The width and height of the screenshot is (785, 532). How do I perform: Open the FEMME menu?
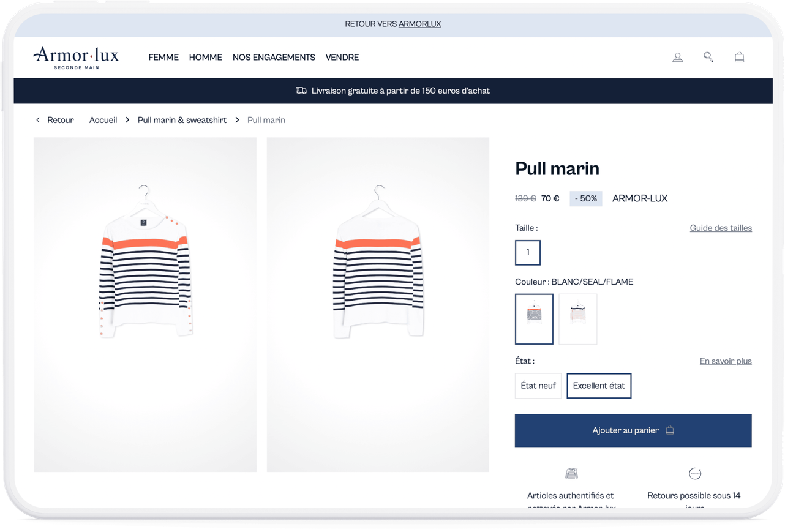click(163, 58)
